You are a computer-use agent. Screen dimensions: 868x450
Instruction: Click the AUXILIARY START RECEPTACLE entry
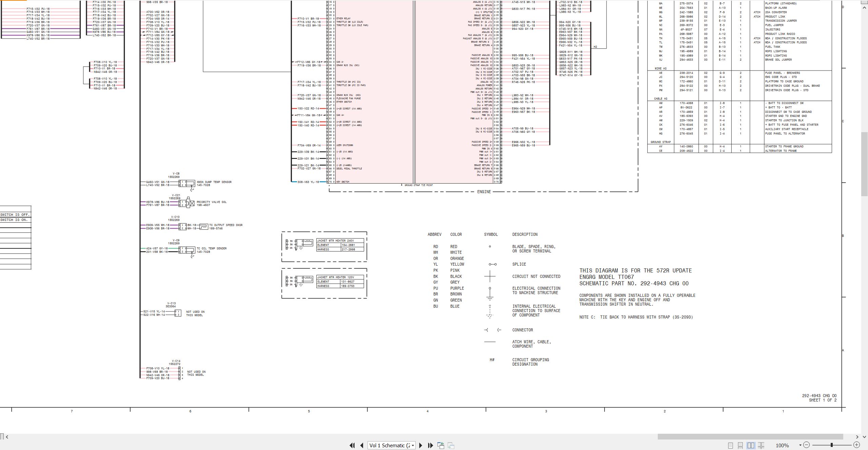click(787, 129)
